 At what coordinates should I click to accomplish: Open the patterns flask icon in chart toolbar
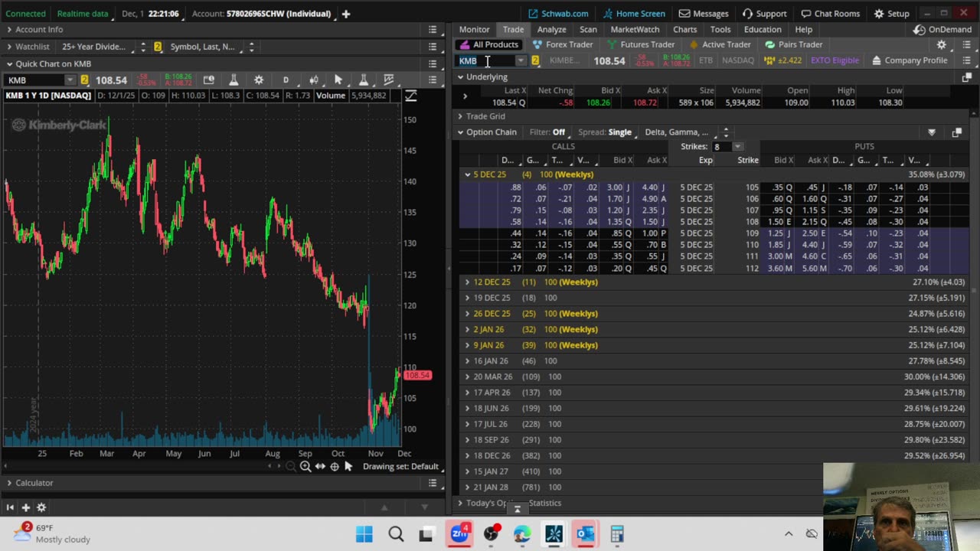tap(364, 80)
